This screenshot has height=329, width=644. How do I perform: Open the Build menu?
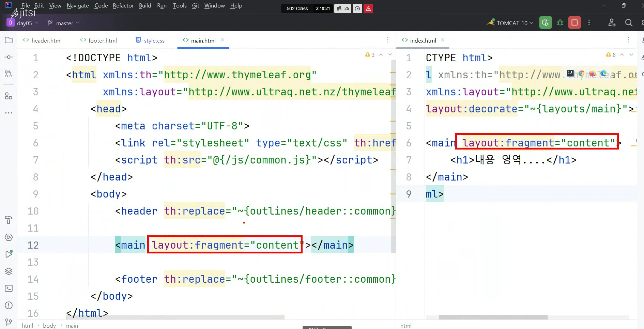pos(145,5)
